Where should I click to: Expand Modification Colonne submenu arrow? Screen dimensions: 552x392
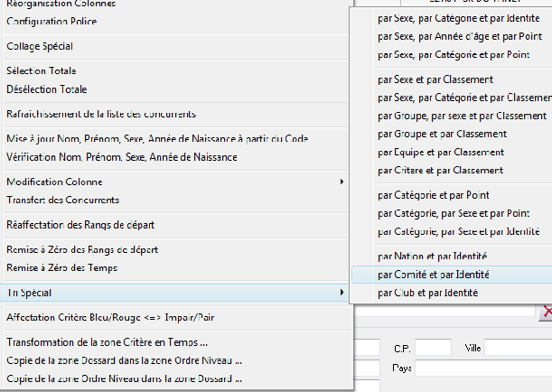(x=341, y=182)
